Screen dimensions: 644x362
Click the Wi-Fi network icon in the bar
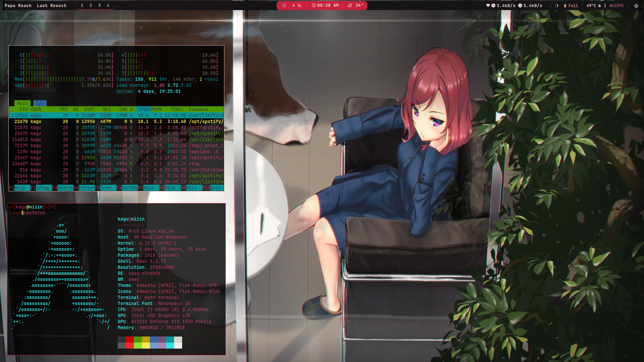pos(488,5)
